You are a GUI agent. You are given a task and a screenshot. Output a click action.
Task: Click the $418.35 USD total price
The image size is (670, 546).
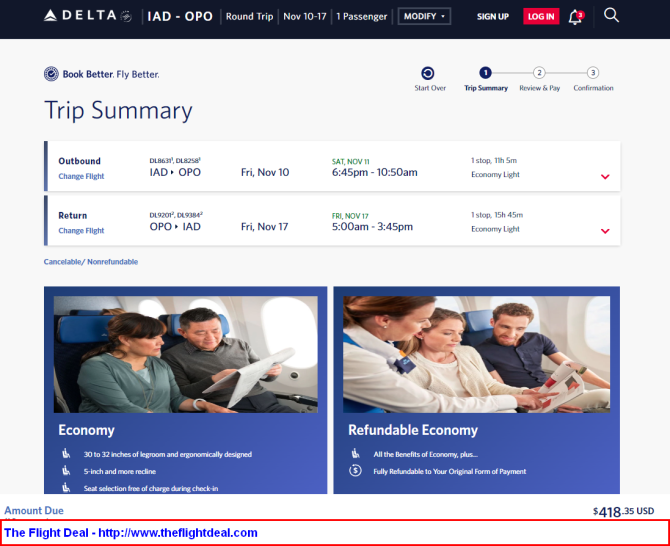(623, 511)
